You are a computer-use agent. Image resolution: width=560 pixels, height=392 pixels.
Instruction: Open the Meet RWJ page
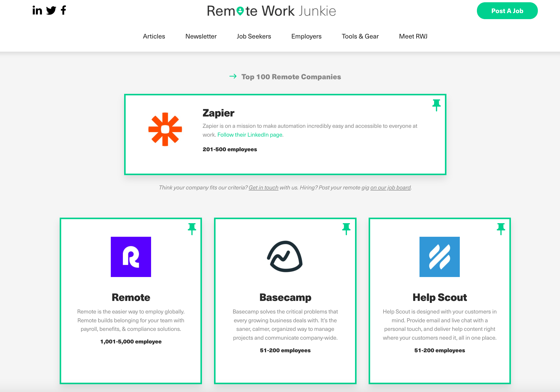pyautogui.click(x=413, y=36)
